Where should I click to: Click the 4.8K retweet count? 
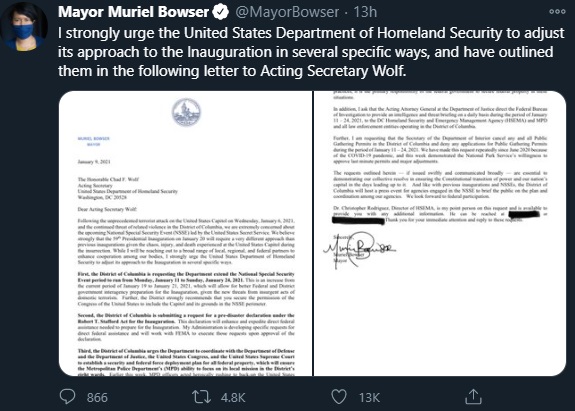(x=233, y=397)
